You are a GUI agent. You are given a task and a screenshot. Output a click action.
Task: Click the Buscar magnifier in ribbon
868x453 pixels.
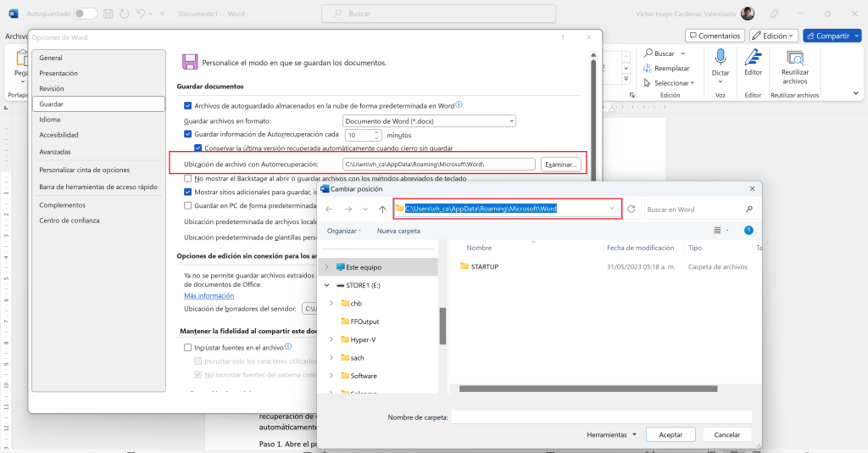(x=664, y=53)
